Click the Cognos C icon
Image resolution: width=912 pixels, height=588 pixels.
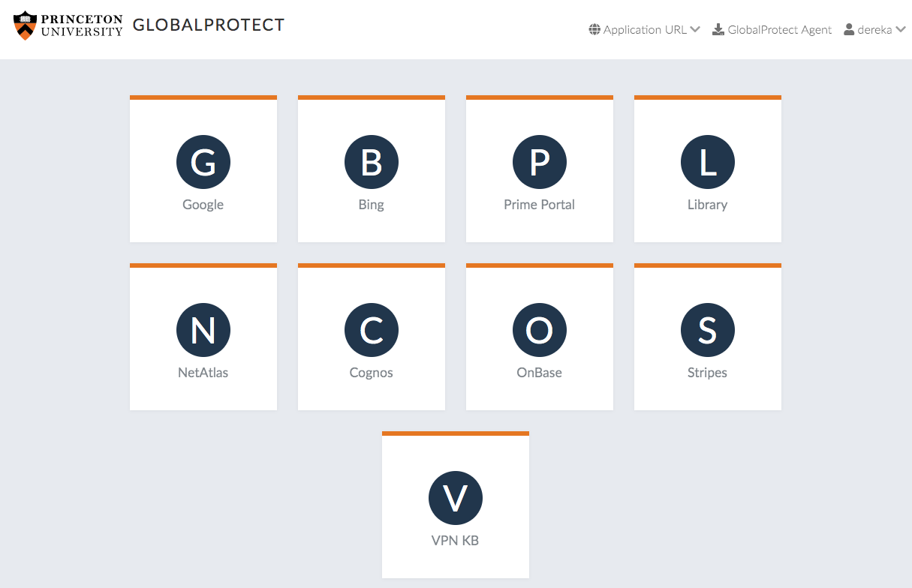point(371,330)
